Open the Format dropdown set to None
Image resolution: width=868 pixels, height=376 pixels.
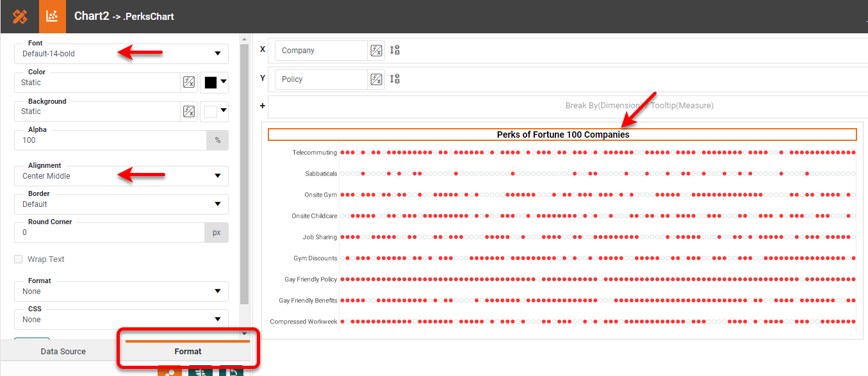(x=121, y=291)
